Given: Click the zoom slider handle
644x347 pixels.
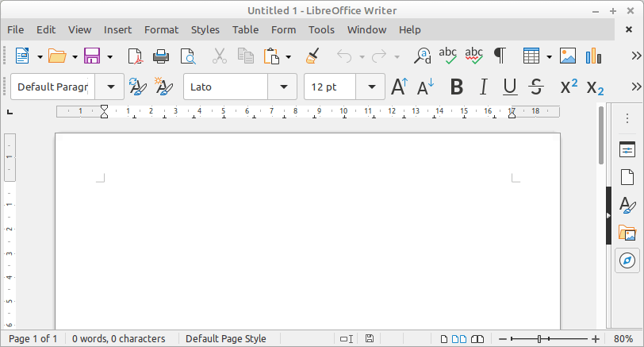Looking at the screenshot, I should (539, 339).
